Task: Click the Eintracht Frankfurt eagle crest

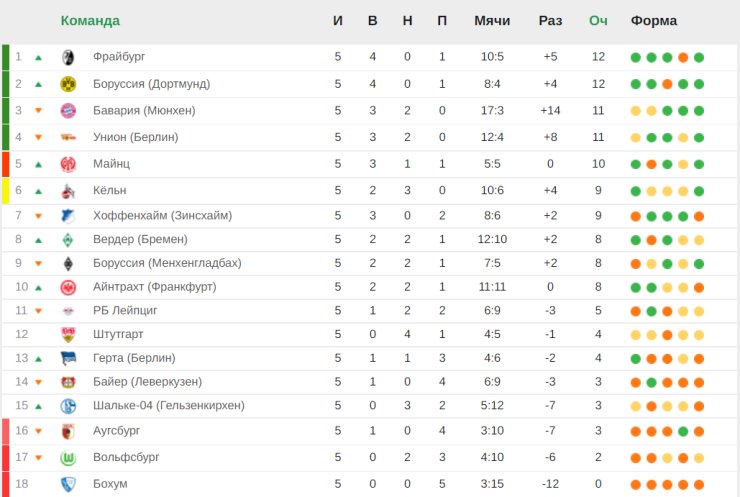Action: coord(68,287)
